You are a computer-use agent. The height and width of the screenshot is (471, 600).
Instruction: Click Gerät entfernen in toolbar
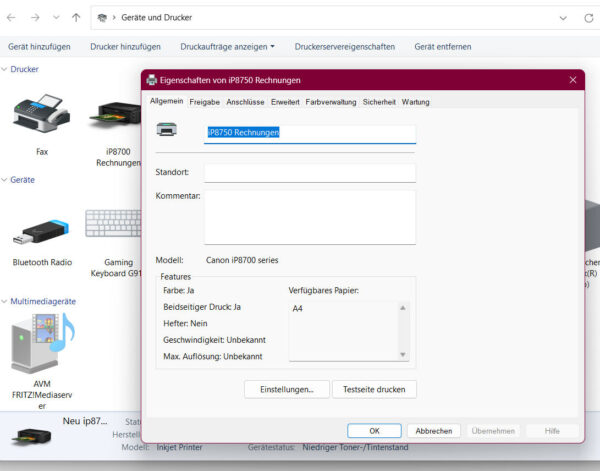pos(443,47)
